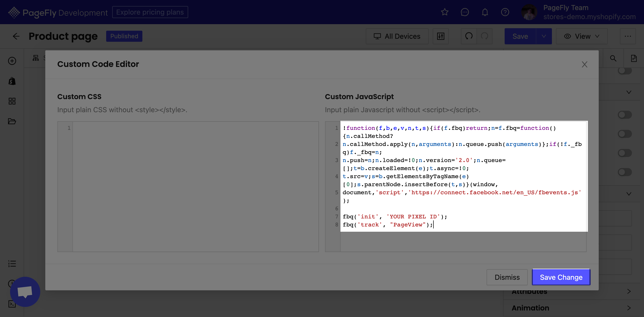
Task: Click the search icon in inspector
Action: tap(613, 58)
